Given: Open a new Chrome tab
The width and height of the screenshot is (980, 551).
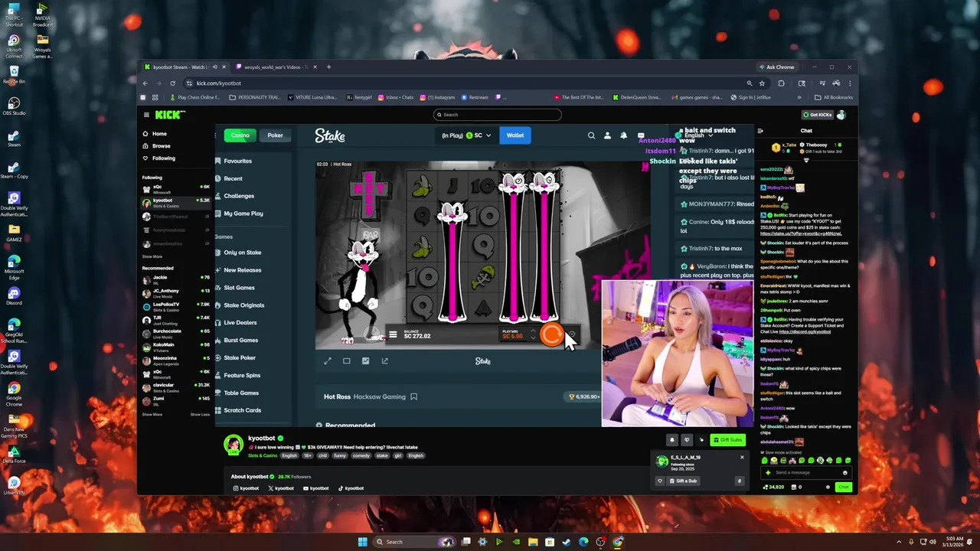Looking at the screenshot, I should pos(329,67).
